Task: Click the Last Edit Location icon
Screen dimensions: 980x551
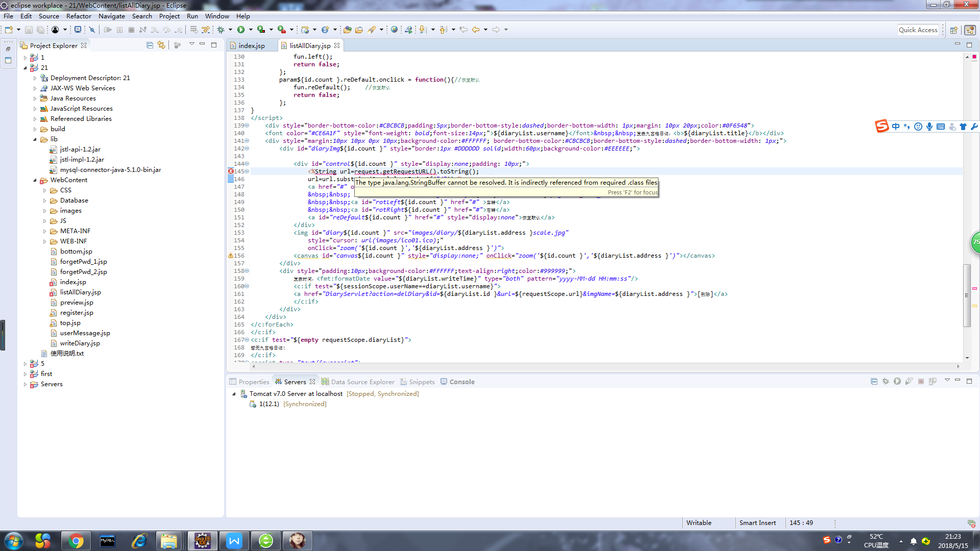Action: pos(463,30)
